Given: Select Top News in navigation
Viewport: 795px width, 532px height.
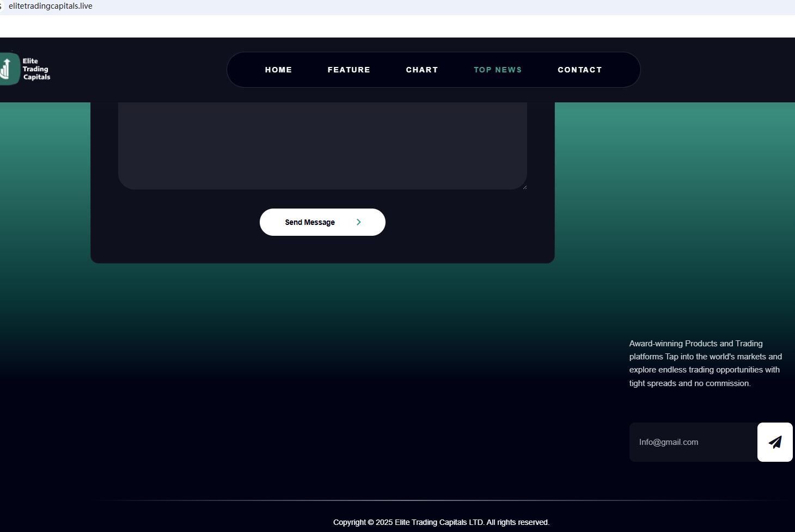Looking at the screenshot, I should pyautogui.click(x=498, y=70).
